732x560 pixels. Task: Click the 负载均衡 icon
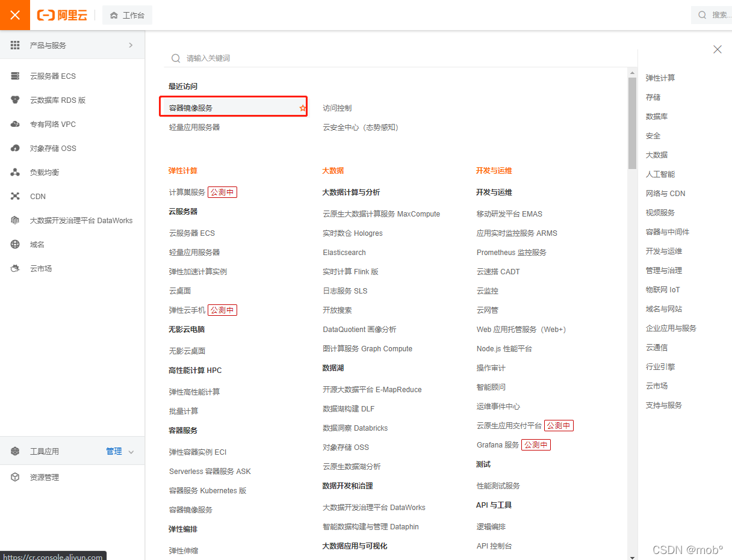tap(15, 172)
